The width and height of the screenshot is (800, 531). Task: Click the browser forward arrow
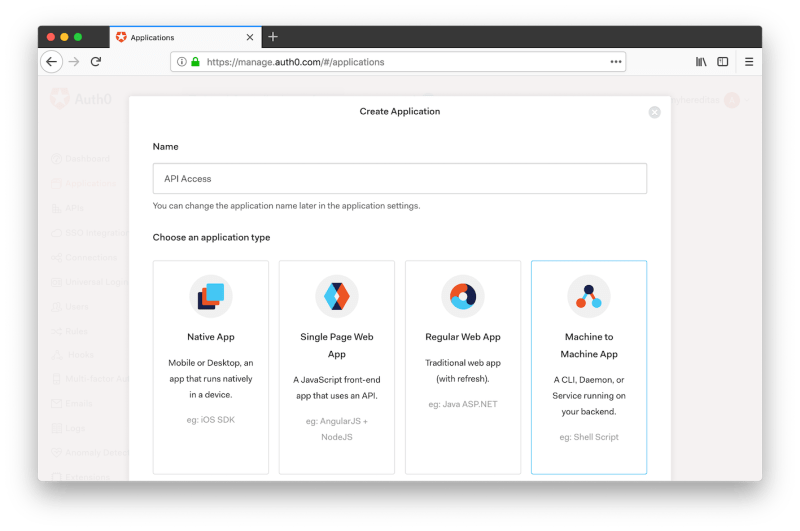click(x=74, y=62)
